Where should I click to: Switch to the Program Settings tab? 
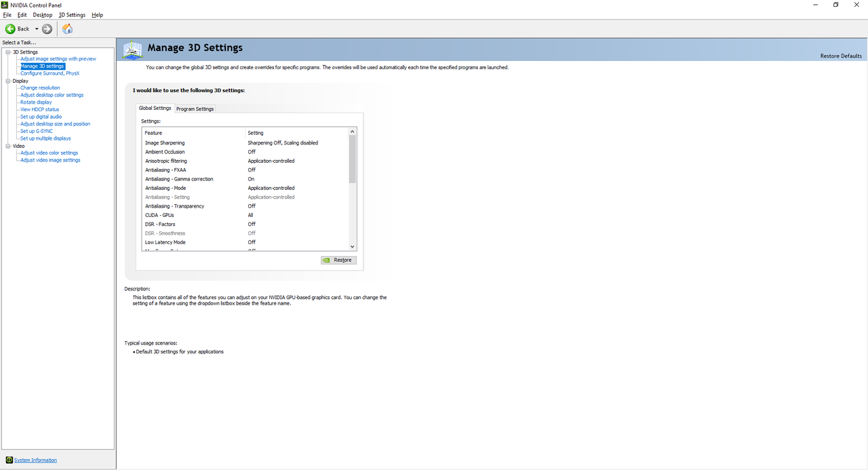click(195, 109)
